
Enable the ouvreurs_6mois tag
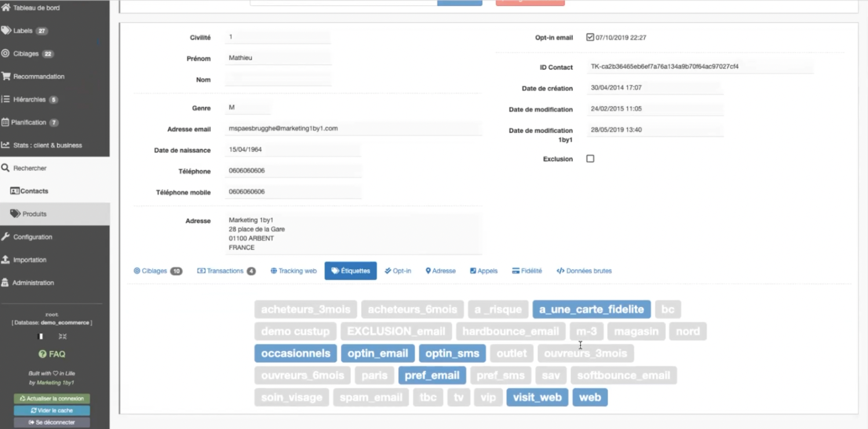302,375
